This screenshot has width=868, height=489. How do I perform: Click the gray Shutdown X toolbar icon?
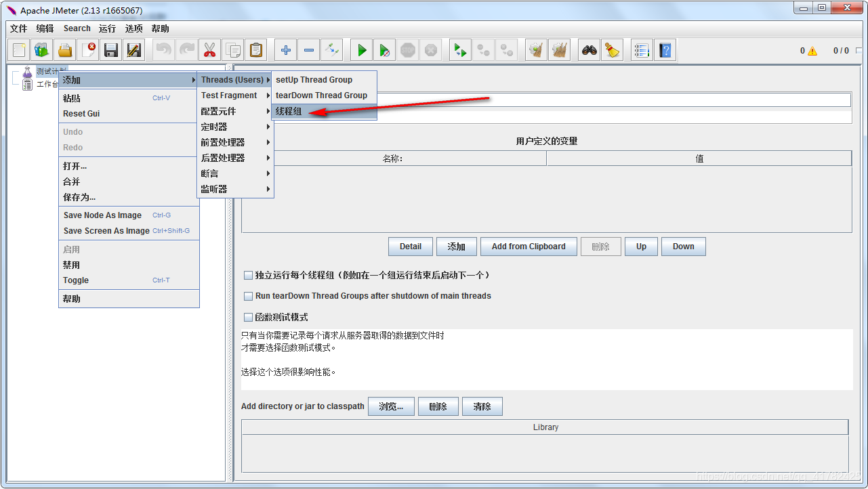click(x=431, y=50)
